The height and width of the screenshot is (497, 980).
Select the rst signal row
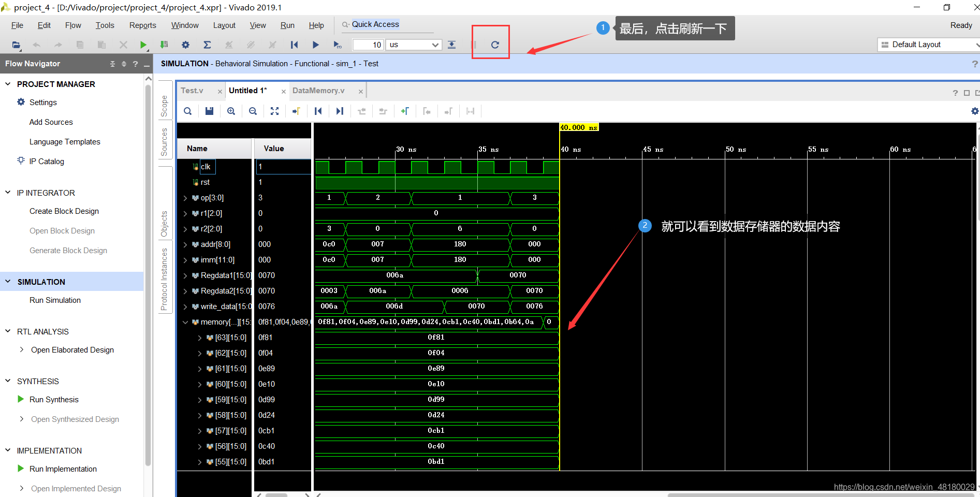point(214,182)
